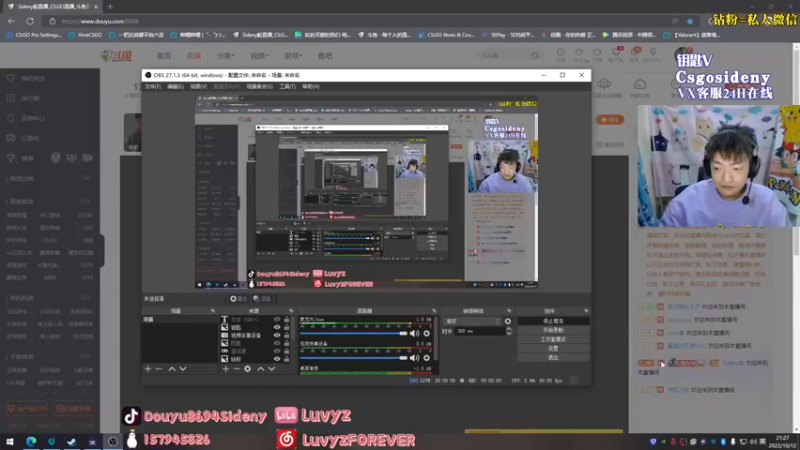
Task: Increase transition duration with the stepper arrow
Action: tap(509, 329)
